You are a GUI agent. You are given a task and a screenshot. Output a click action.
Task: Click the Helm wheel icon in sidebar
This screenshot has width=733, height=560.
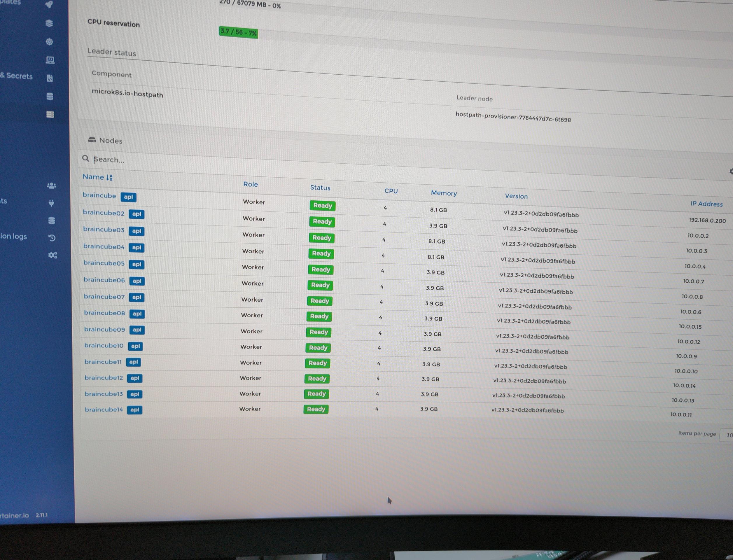[x=49, y=42]
